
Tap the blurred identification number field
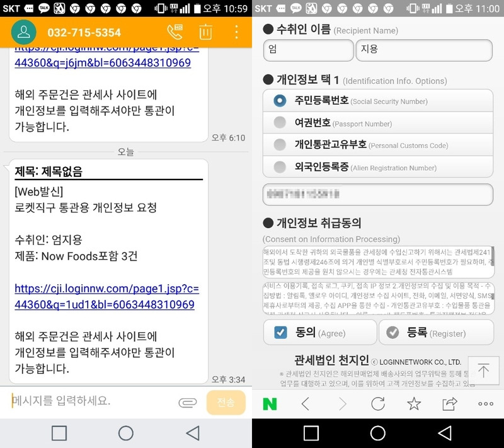click(x=377, y=194)
